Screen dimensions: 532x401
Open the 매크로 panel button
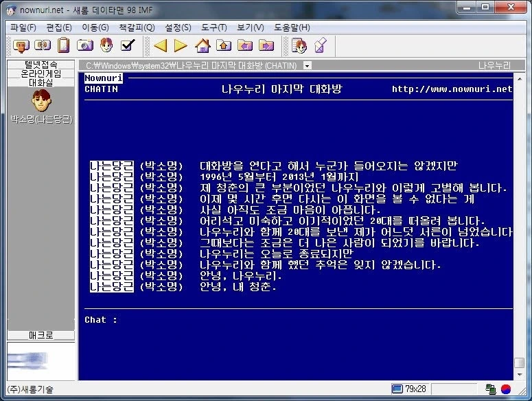41,336
